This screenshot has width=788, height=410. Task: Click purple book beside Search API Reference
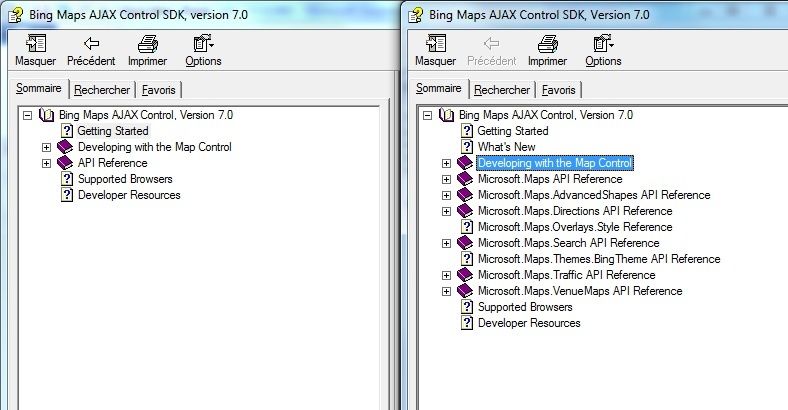click(x=465, y=243)
